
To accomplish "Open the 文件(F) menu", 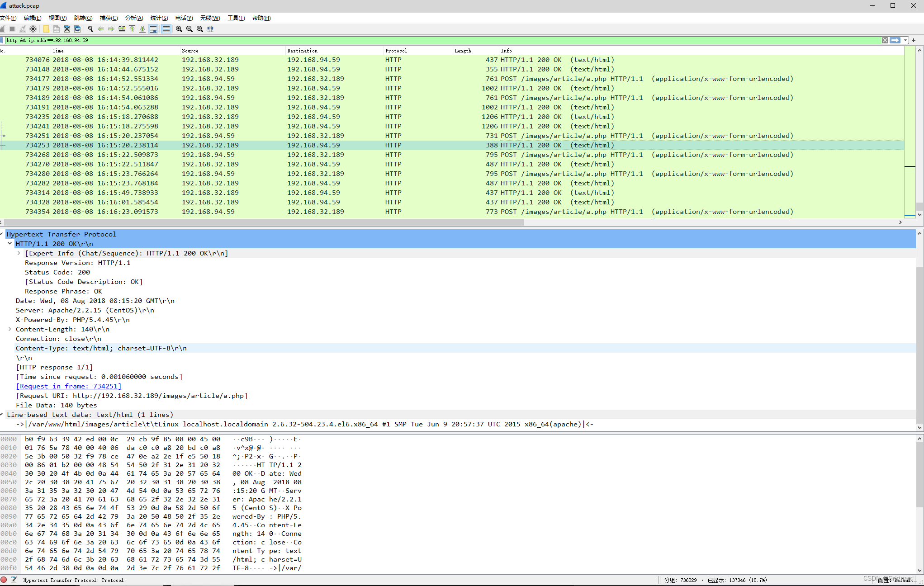I will [8, 18].
